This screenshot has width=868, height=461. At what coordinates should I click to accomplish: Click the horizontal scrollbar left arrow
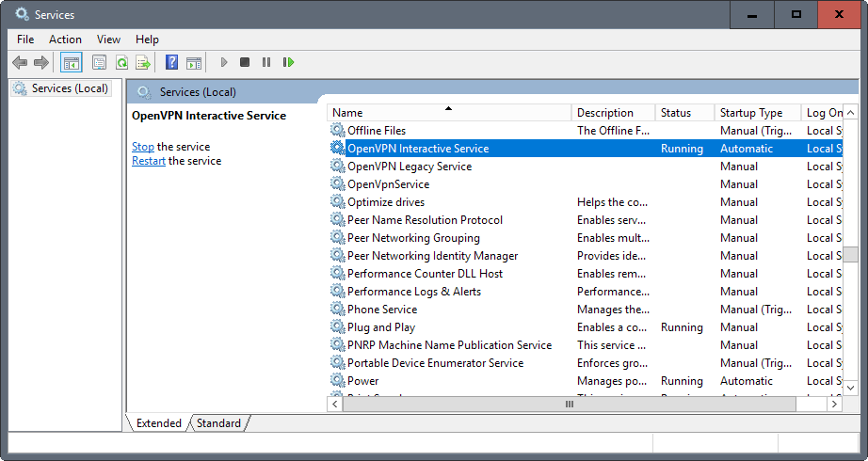(335, 405)
